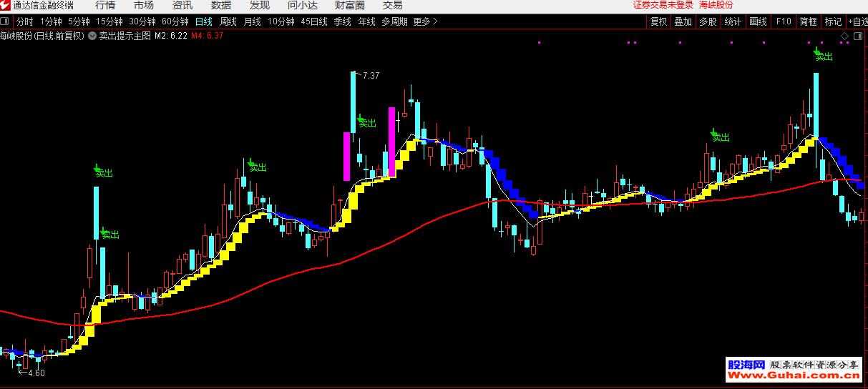Click the 画线 drawing tools button

(758, 21)
